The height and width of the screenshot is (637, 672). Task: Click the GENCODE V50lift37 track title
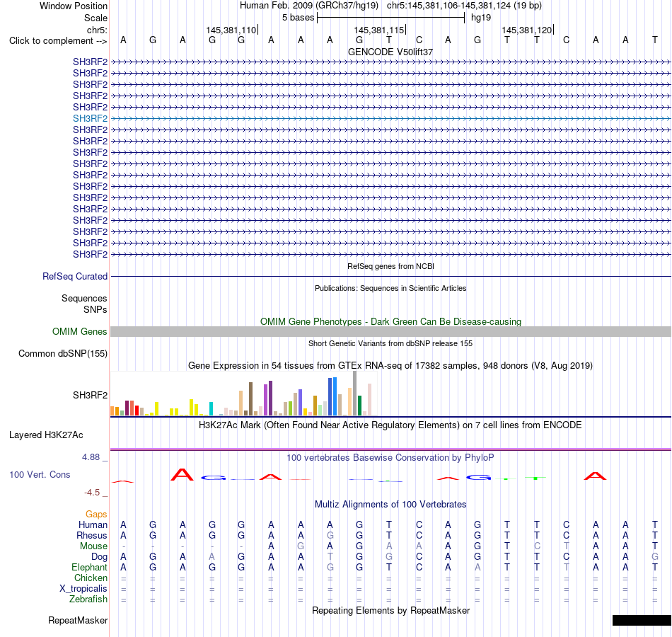(390, 52)
